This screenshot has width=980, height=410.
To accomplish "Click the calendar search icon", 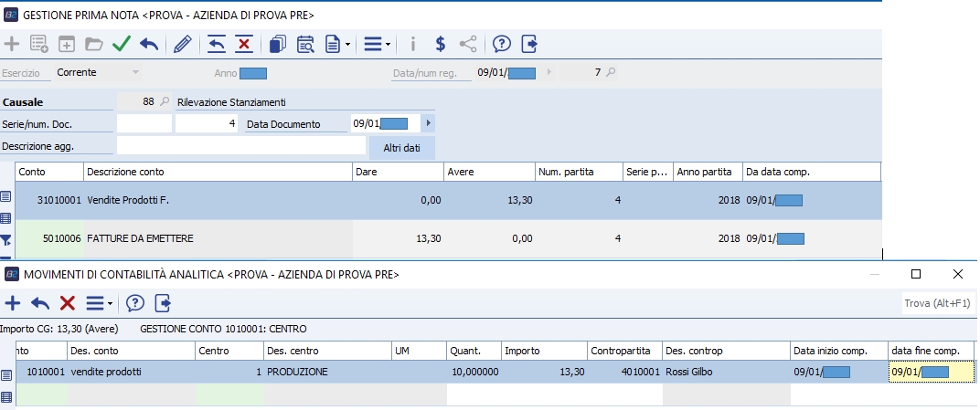I will [x=306, y=44].
